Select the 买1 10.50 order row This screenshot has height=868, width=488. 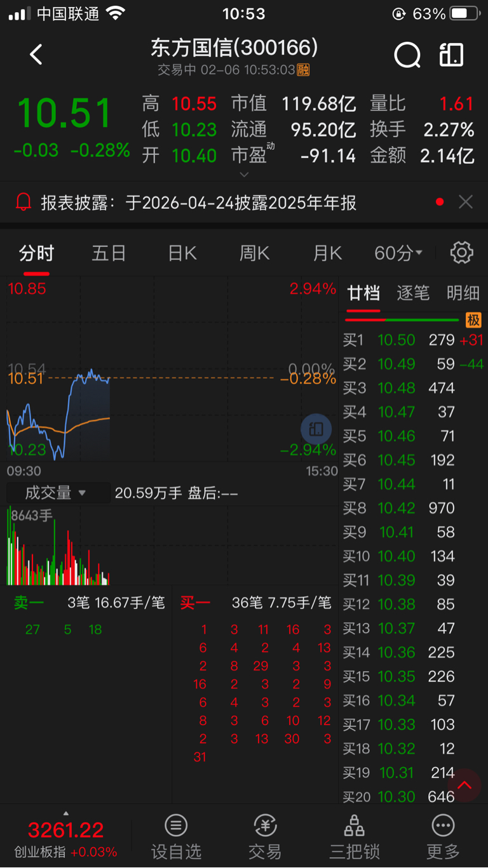[413, 340]
